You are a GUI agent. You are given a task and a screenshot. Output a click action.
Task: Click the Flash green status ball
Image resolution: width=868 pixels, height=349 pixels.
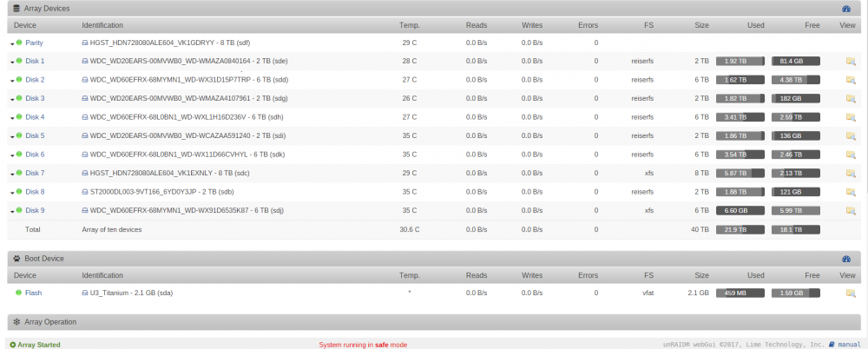[x=19, y=293]
